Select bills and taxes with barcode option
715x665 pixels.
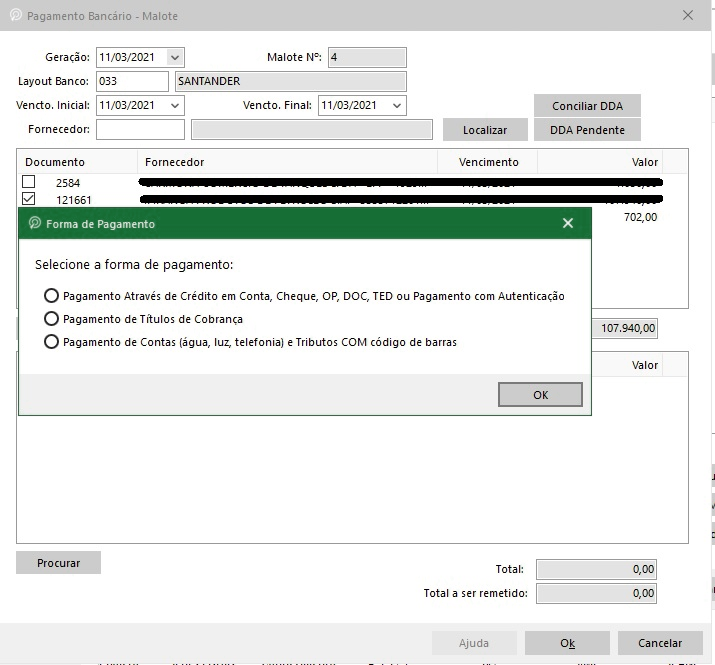pyautogui.click(x=52, y=342)
